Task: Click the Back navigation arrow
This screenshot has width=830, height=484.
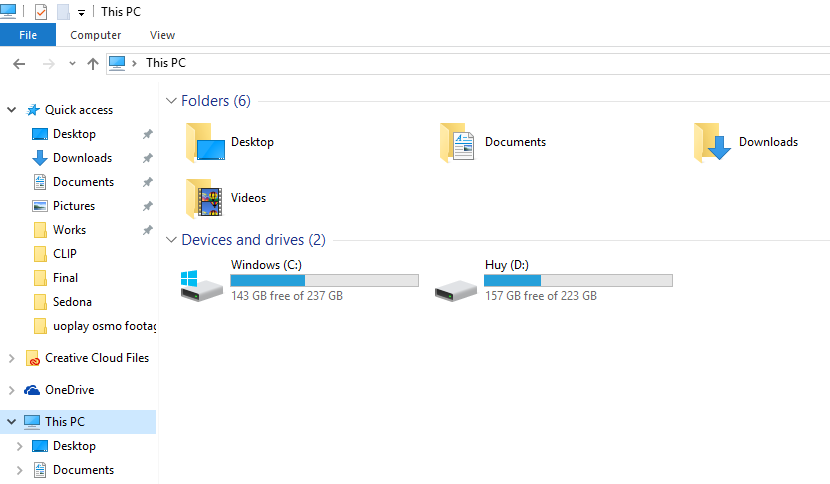Action: click(x=19, y=64)
